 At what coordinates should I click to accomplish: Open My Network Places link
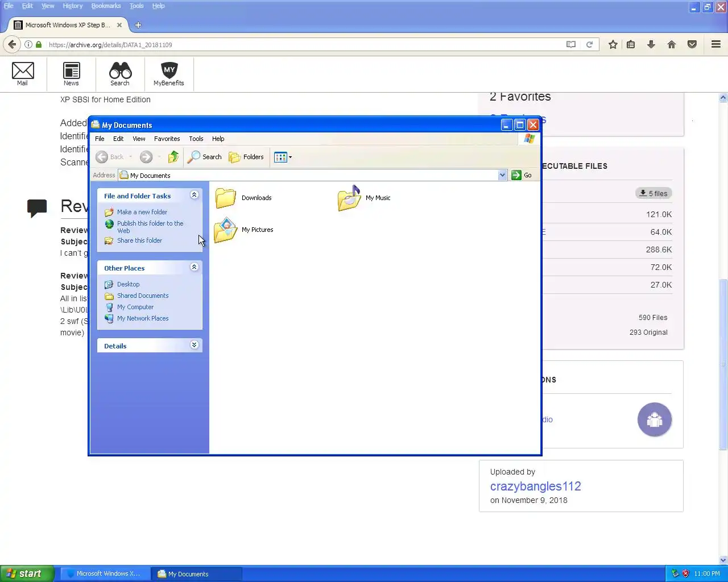point(143,318)
